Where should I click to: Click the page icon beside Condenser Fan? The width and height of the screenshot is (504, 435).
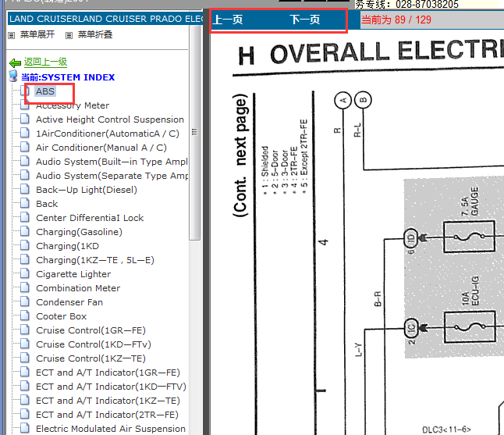(25, 301)
